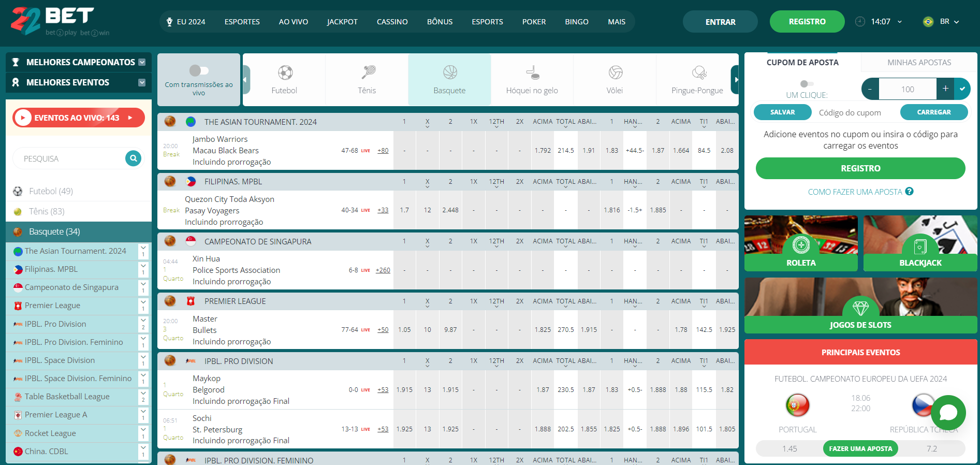Expand The Asian Tournament. 2024 sidebar league
The image size is (980, 465).
143,251
